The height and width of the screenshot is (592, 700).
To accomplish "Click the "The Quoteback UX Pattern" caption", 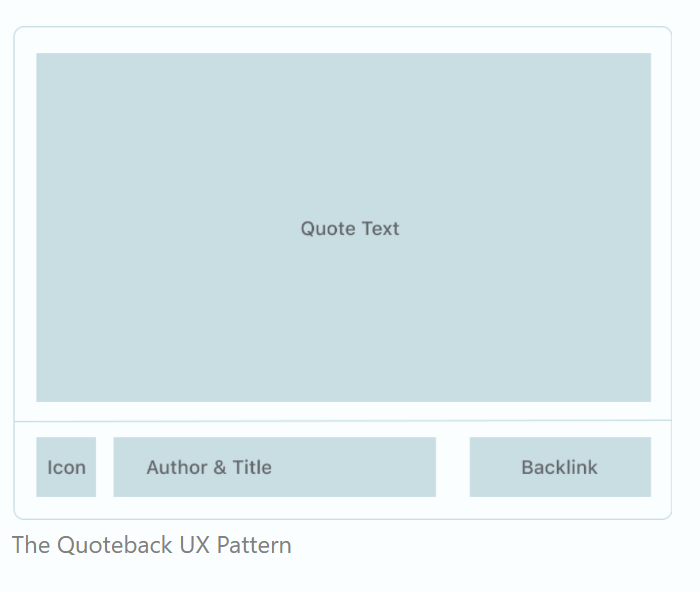I will coord(152,545).
